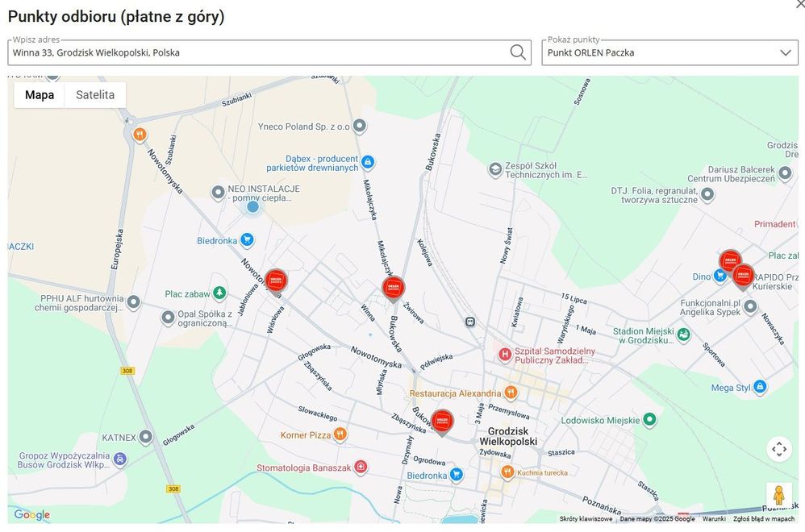805x532 pixels.
Task: Click the Google logo on the map
Action: pyautogui.click(x=31, y=514)
